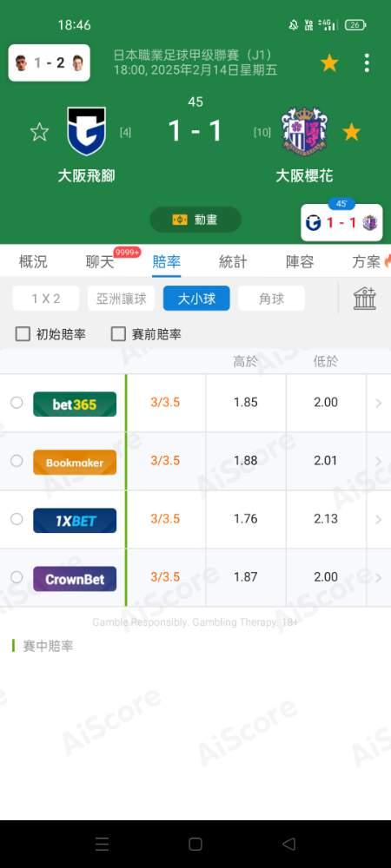This screenshot has height=868, width=391.
Task: Click Bookmaker under odds 2.01
Action: (x=326, y=461)
